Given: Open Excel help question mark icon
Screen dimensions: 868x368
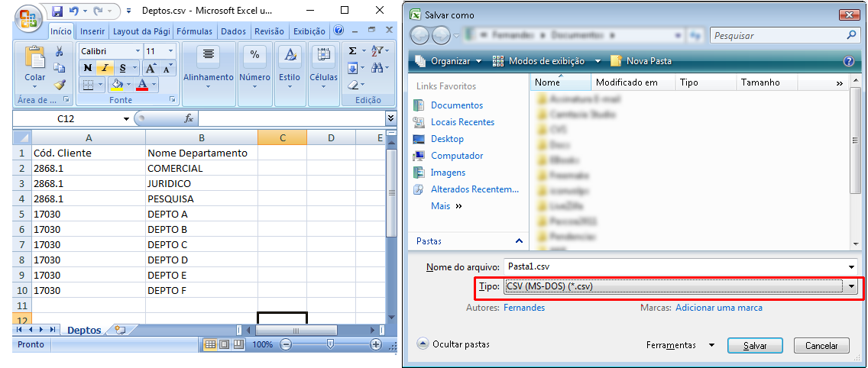Looking at the screenshot, I should tap(338, 31).
